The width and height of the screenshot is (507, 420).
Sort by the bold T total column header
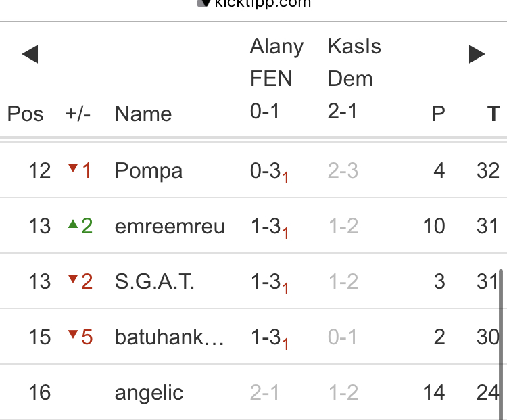[493, 114]
